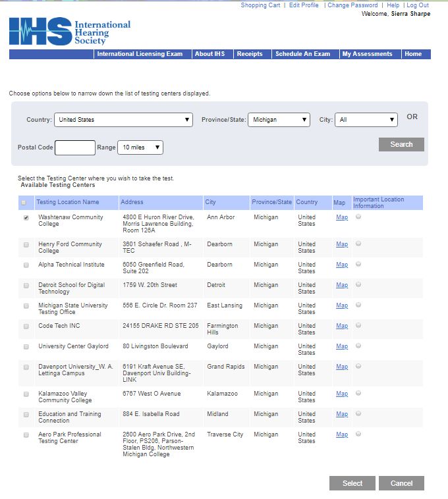Click "24155 DRAKE RD STE 205" address

(161, 326)
